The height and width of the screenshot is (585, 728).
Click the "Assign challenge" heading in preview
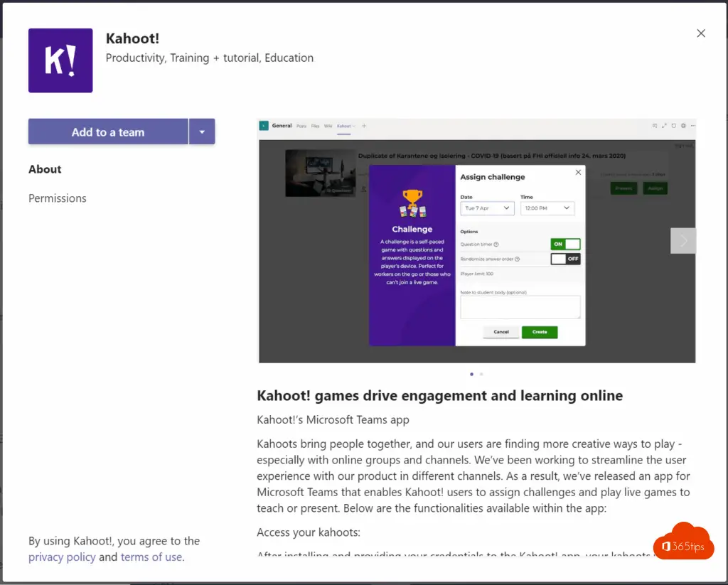coord(493,177)
